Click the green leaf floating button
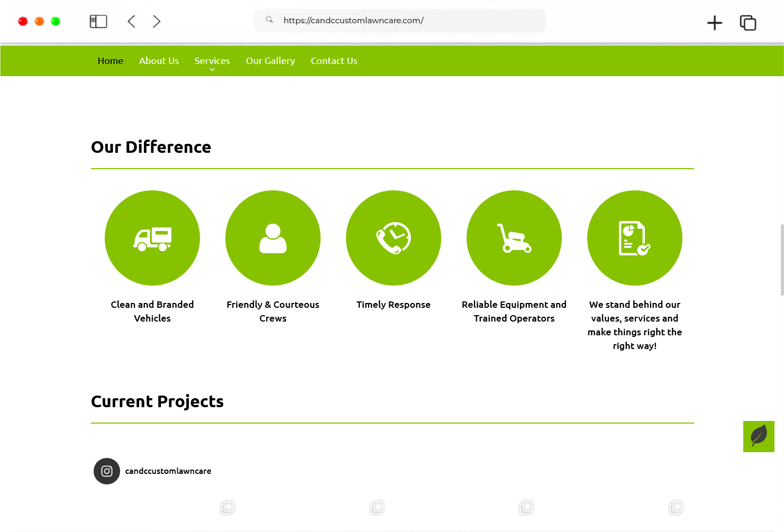Viewport: 784px width, 532px height. point(759,436)
